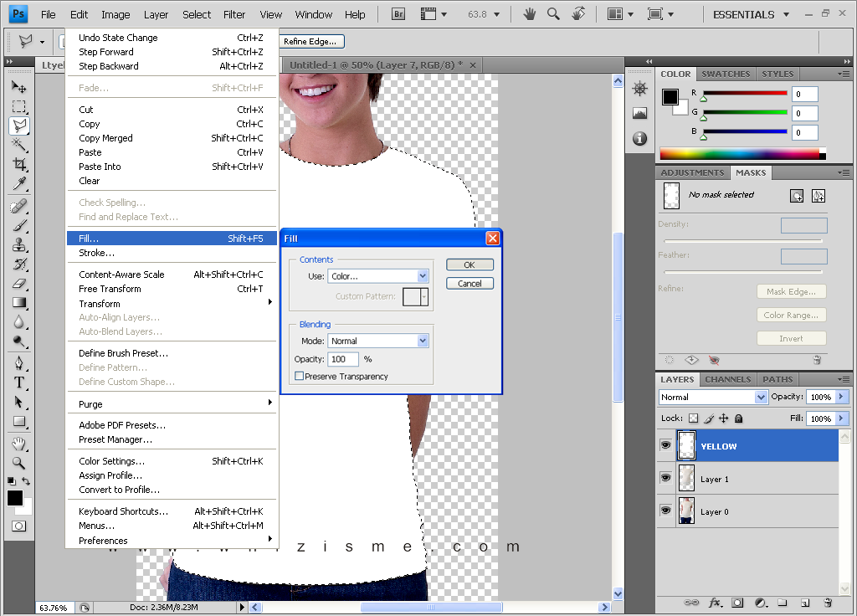Open the Use dropdown in Fill dialog
The image size is (857, 616).
[378, 276]
